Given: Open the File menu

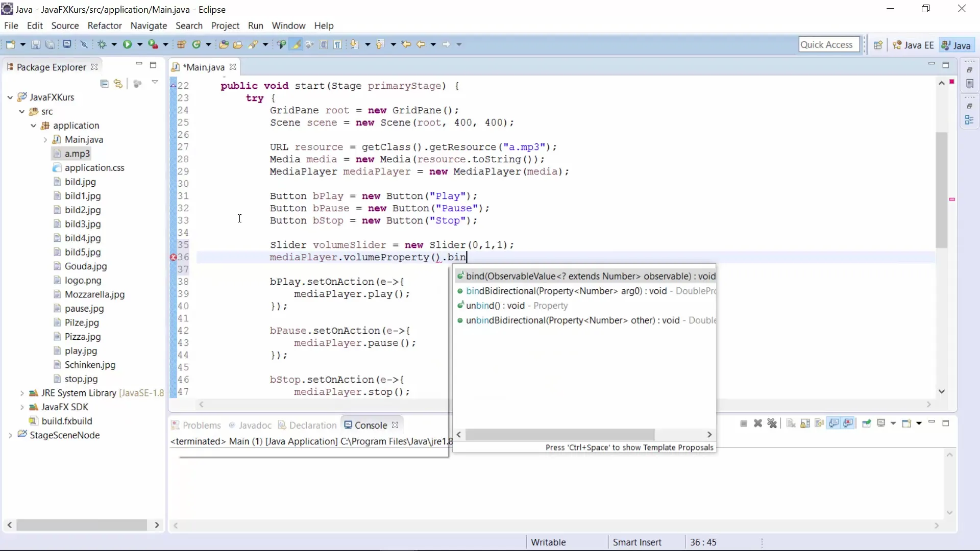Looking at the screenshot, I should click(11, 26).
